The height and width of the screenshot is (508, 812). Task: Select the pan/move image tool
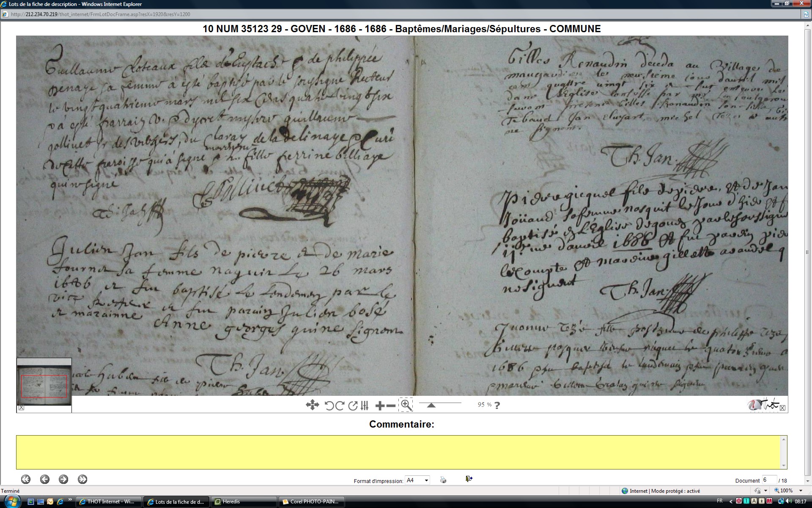(312, 405)
